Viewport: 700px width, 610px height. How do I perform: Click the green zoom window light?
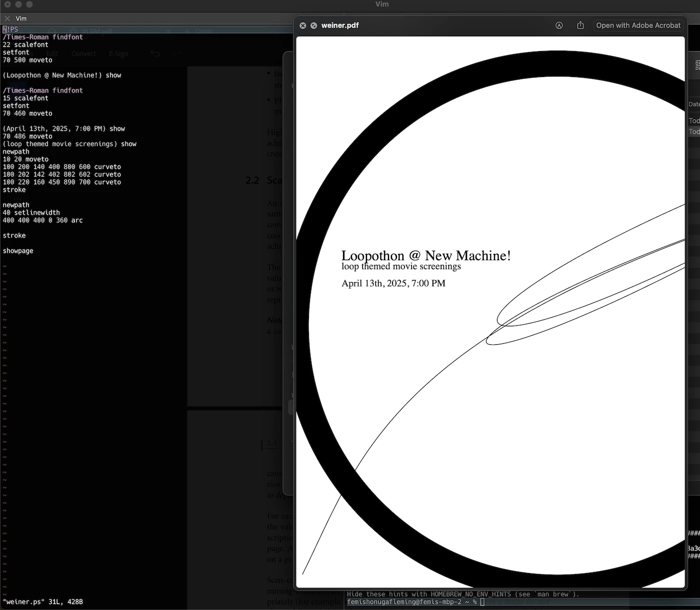tap(29, 5)
